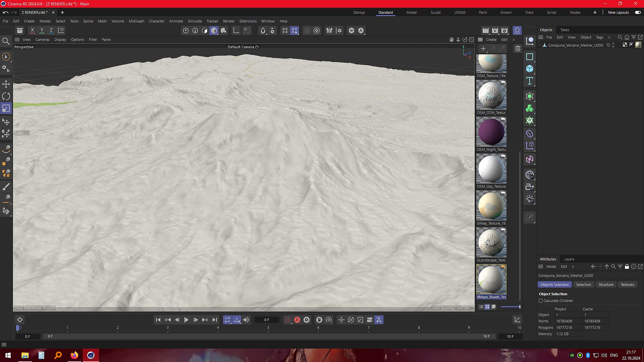
Task: Select the BMaps_Roads_Tex material thumbnail
Action: pos(491,279)
